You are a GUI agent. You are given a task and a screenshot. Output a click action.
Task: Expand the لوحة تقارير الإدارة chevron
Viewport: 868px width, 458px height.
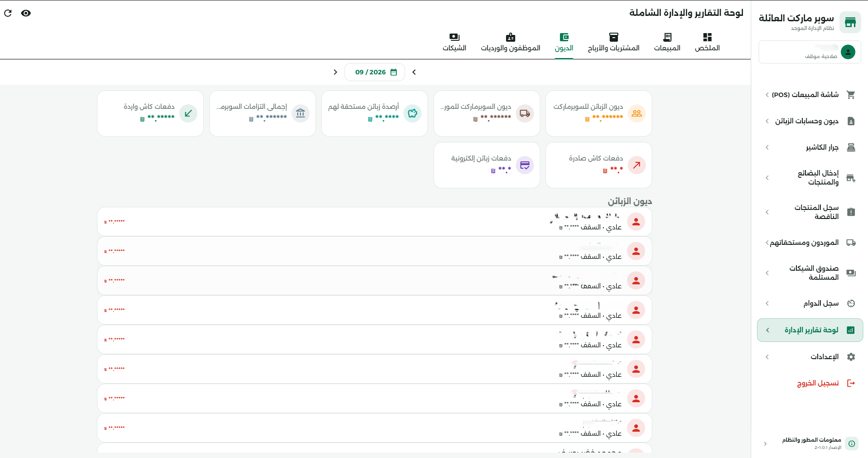[x=767, y=330]
